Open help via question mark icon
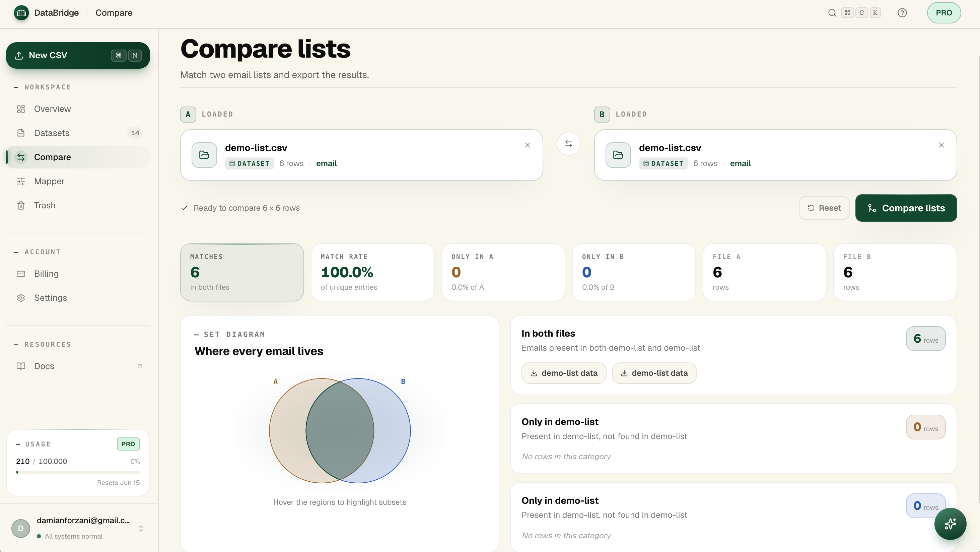Viewport: 980px width, 552px height. [902, 13]
